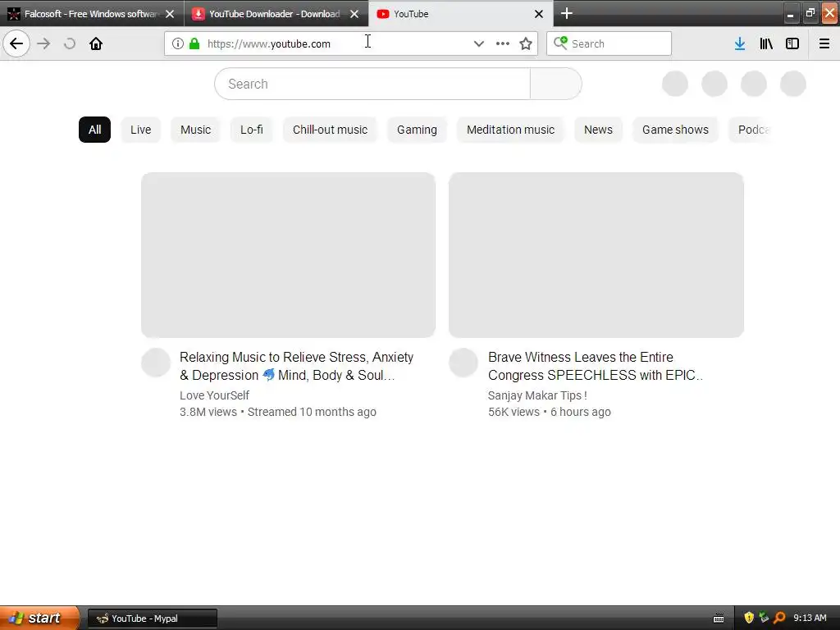Open a new tab with plus icon
Screen dimensions: 840x630
point(566,13)
